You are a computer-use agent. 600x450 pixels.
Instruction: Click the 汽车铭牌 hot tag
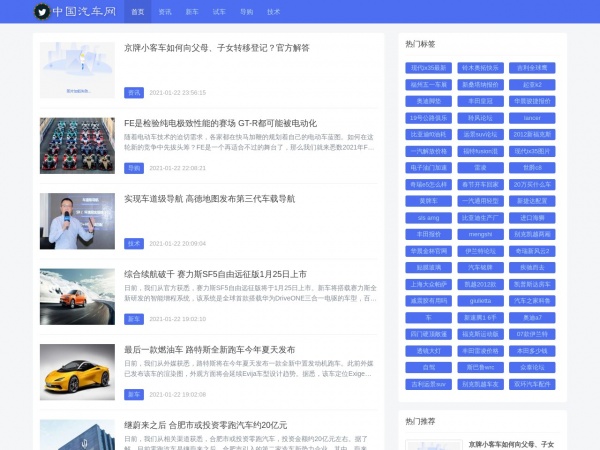(480, 267)
